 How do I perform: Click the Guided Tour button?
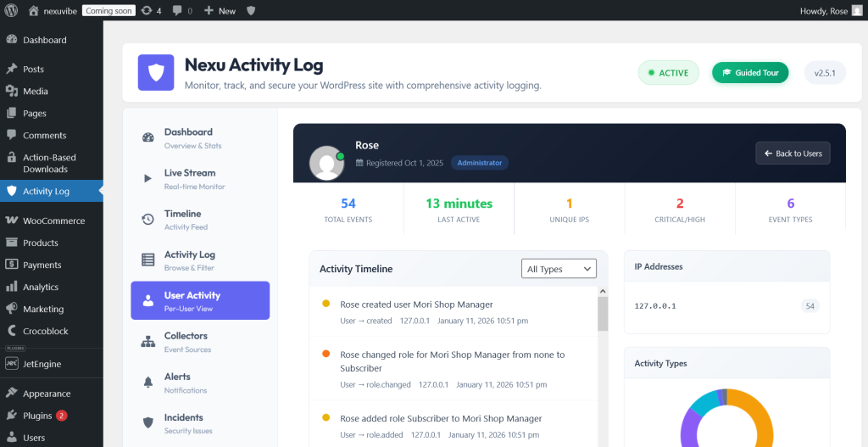[x=750, y=73]
